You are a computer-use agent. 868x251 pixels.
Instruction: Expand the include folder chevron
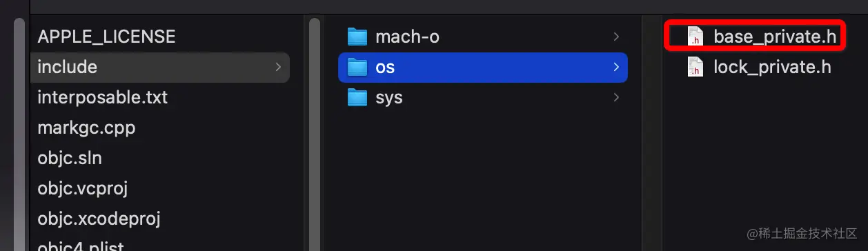point(278,67)
